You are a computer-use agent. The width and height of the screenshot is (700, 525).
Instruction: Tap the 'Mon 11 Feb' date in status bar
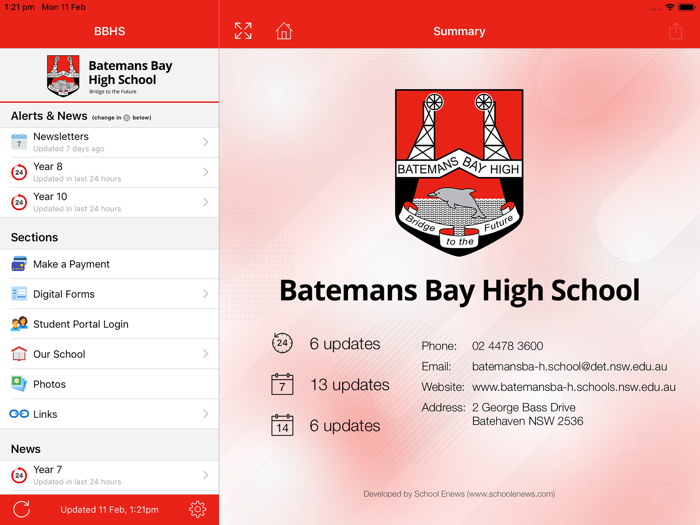coord(63,7)
